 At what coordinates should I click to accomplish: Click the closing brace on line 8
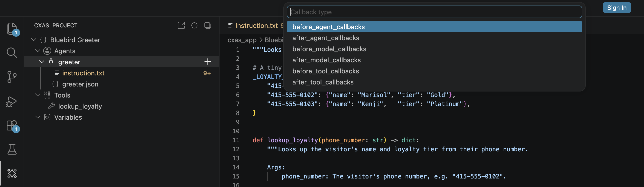pyautogui.click(x=254, y=113)
